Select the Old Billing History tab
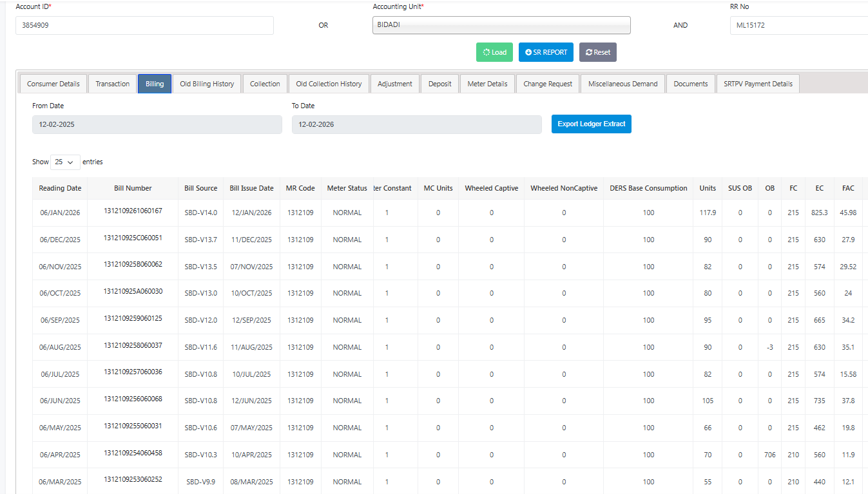 tap(207, 84)
